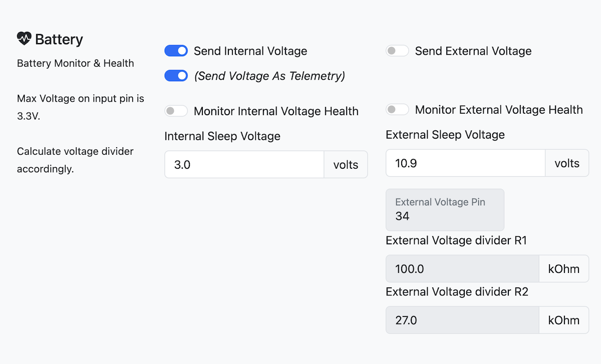Click the kOhm unit next to R1 value

click(563, 269)
